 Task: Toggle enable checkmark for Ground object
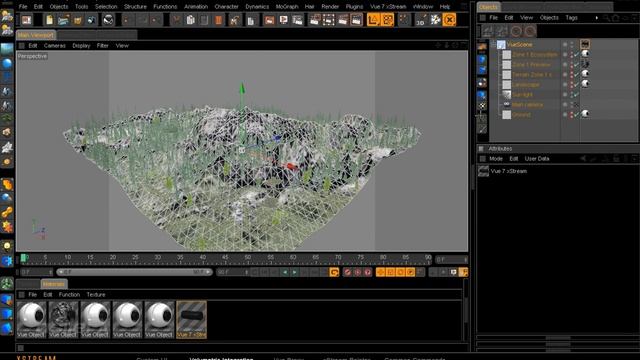pos(576,115)
